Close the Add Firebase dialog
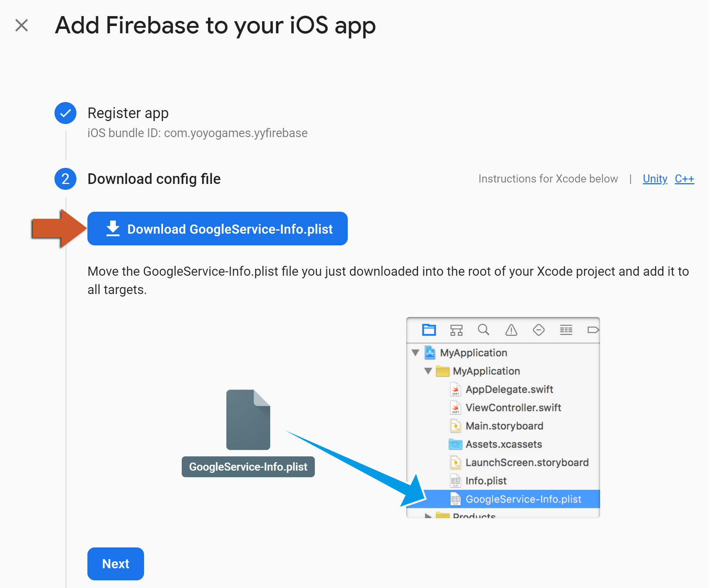The width and height of the screenshot is (709, 588). 22,25
